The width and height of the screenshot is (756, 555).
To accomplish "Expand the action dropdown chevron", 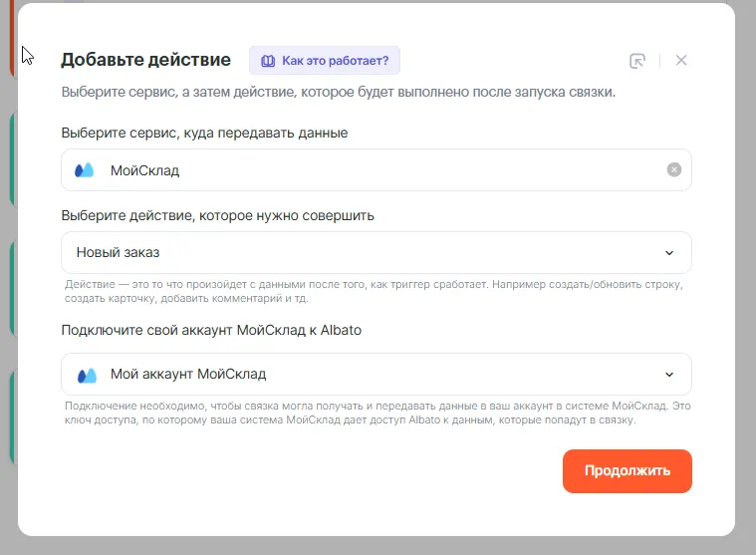I will click(669, 253).
